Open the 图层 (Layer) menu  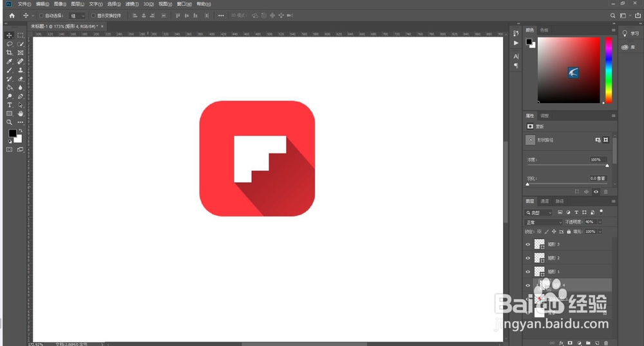77,4
